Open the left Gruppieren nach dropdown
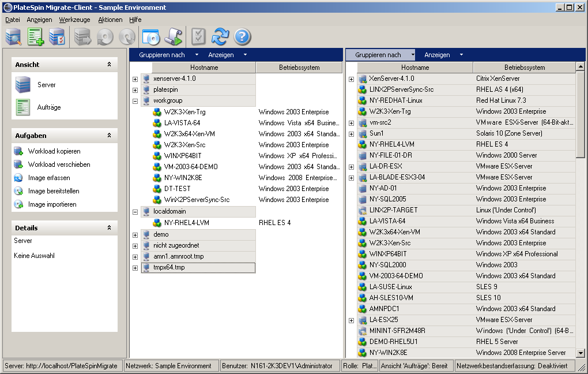Image resolution: width=588 pixels, height=374 pixels. pos(168,55)
